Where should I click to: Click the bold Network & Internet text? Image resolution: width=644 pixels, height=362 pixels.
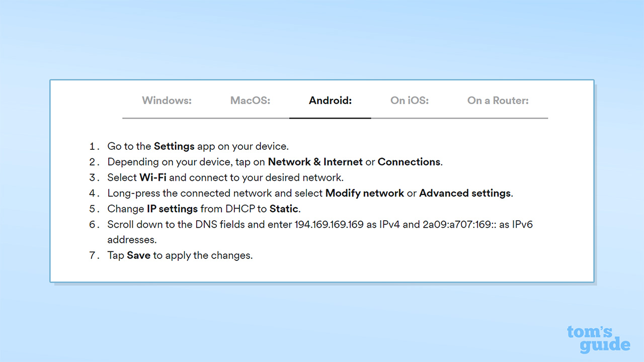(315, 162)
